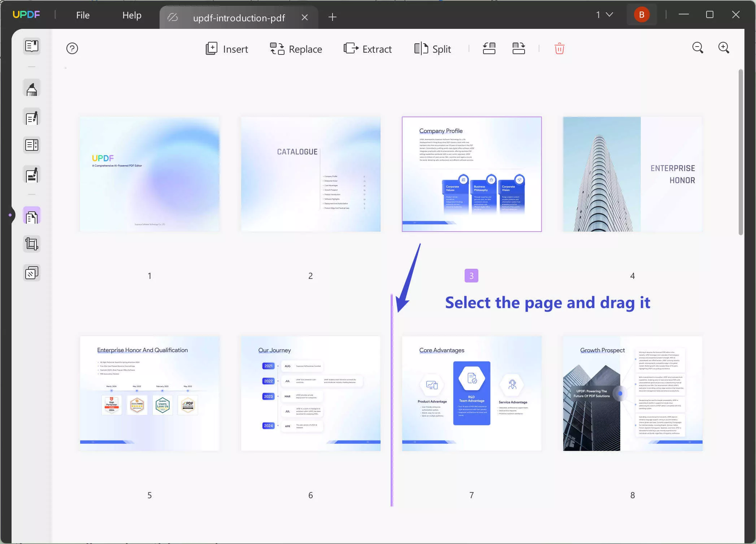Click the highlighted page number 3 label
Viewport: 756px width, 544px height.
pyautogui.click(x=471, y=276)
